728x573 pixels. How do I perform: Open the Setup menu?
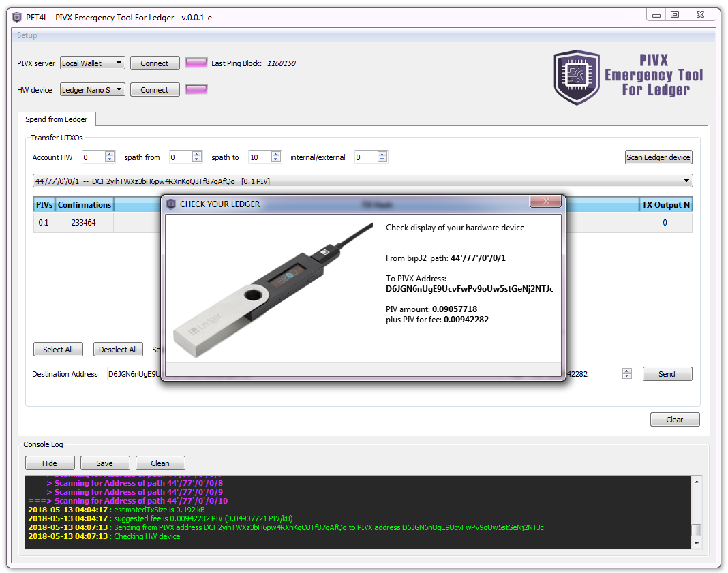27,35
